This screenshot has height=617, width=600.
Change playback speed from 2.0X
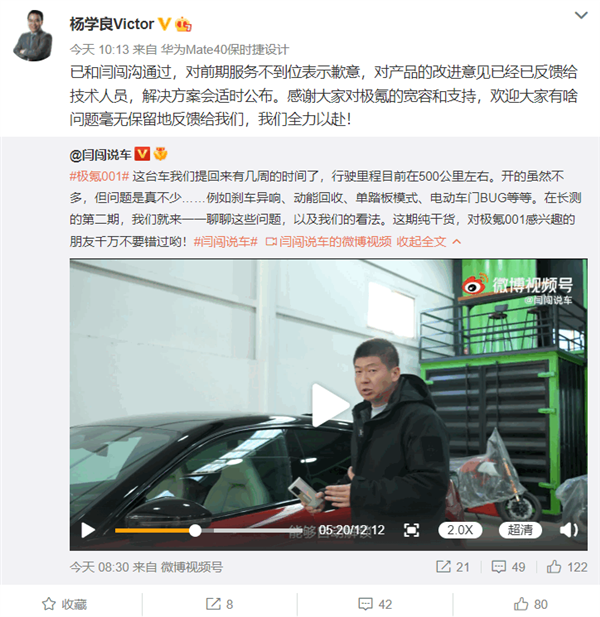[x=460, y=530]
